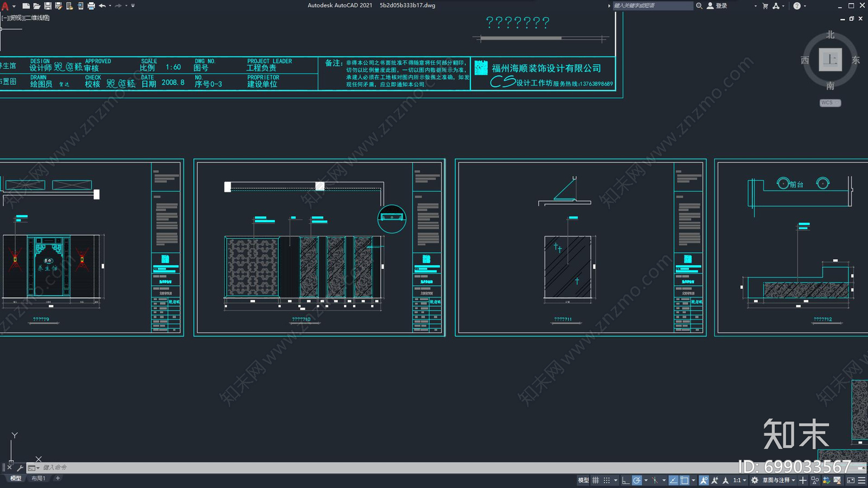
Task: Switch to the 模型 model tab
Action: [x=16, y=478]
